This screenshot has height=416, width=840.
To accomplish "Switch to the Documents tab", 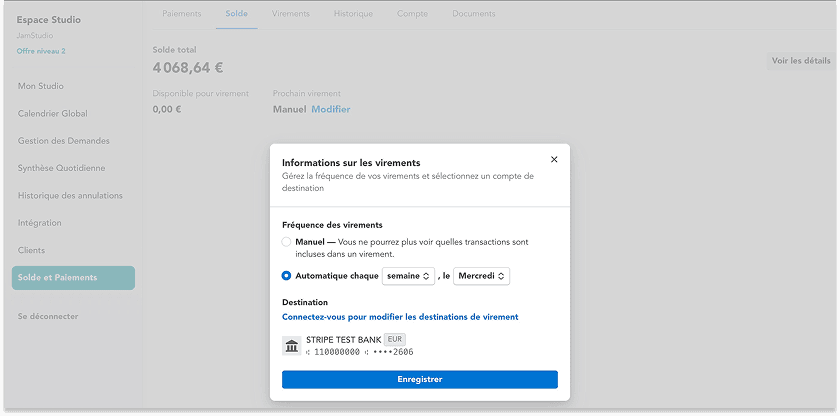I will tap(474, 14).
